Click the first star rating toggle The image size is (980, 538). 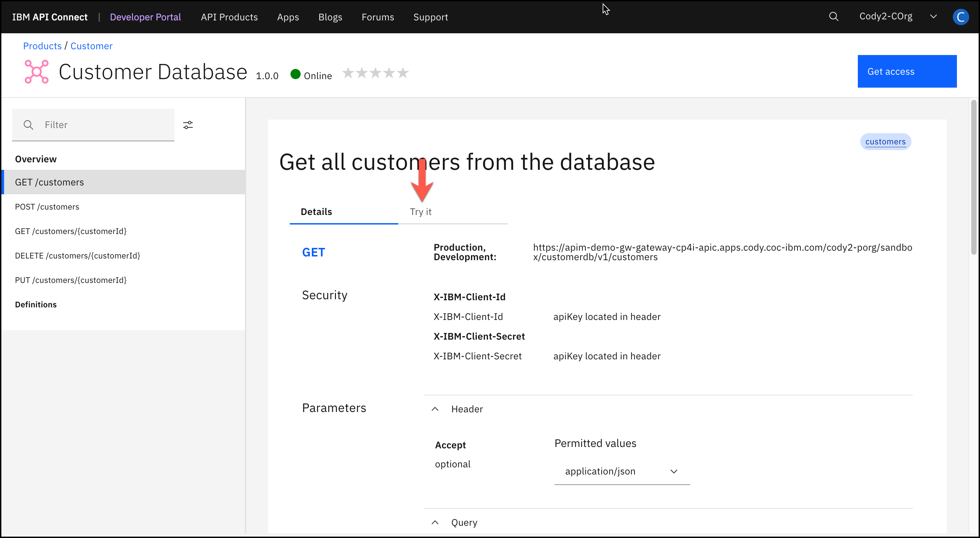click(350, 72)
